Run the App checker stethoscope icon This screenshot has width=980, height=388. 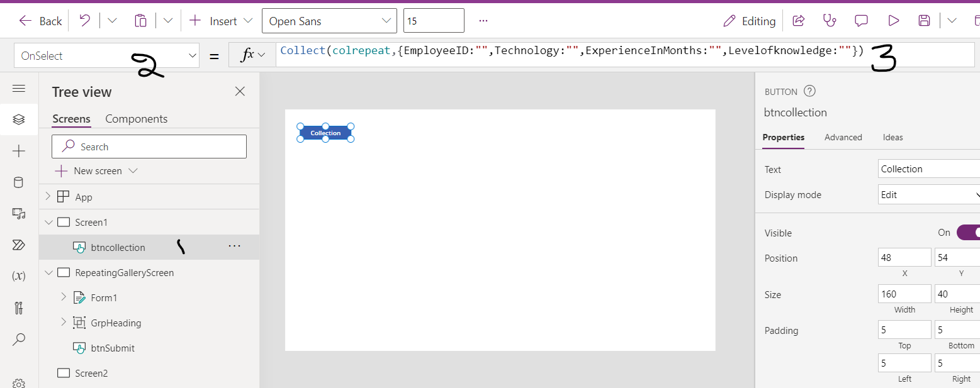tap(830, 21)
